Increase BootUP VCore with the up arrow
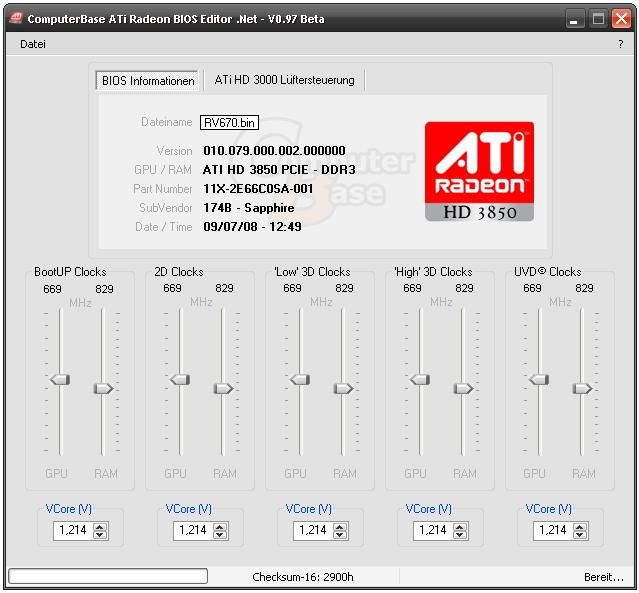This screenshot has height=593, width=639. coord(100,527)
